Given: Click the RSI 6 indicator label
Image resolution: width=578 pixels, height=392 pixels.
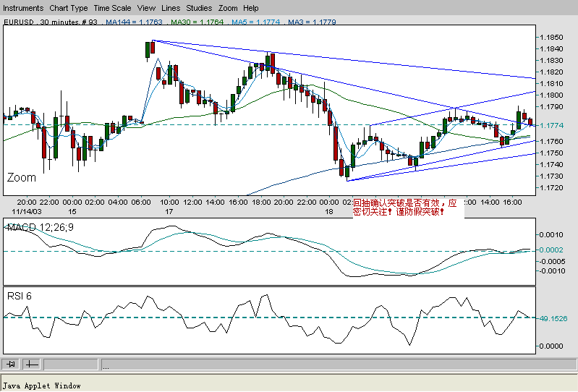Looking at the screenshot, I should [19, 296].
